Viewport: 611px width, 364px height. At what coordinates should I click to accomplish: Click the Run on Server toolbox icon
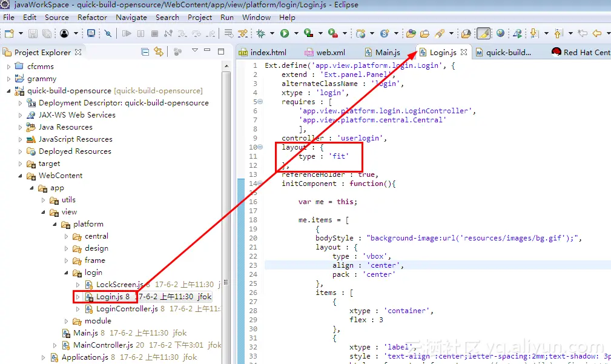333,33
